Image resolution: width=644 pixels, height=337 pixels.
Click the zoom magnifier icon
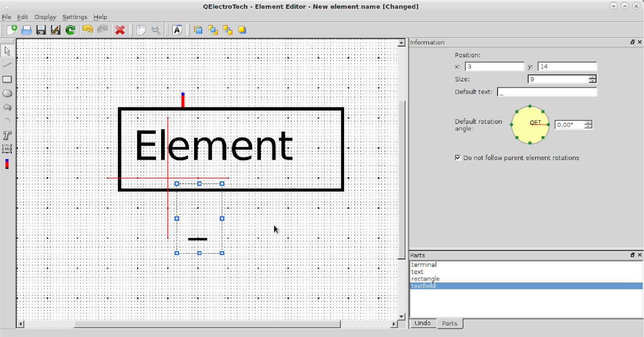pos(156,30)
